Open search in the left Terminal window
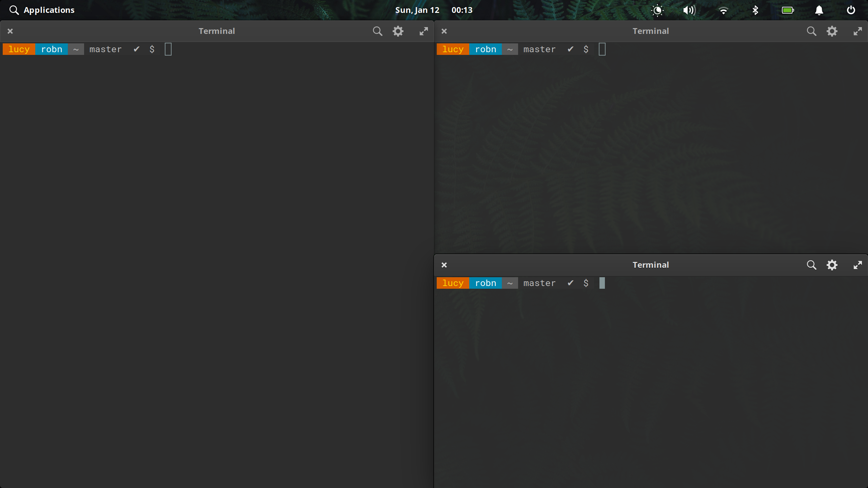This screenshot has width=868, height=488. click(377, 31)
